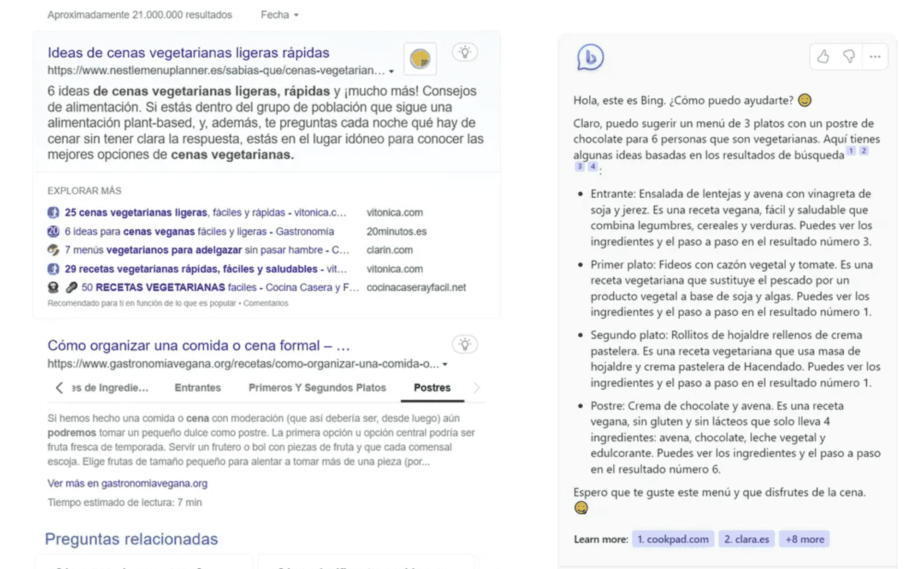Open the three-dots more options menu
The width and height of the screenshot is (924, 569).
click(875, 57)
